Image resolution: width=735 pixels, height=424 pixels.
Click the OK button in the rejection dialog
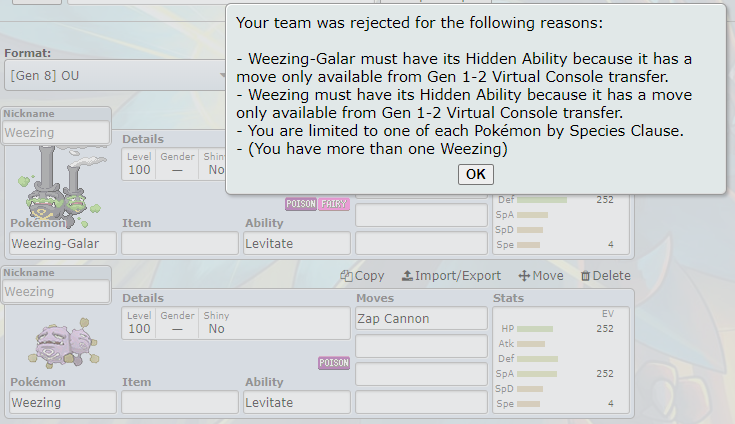tap(475, 174)
